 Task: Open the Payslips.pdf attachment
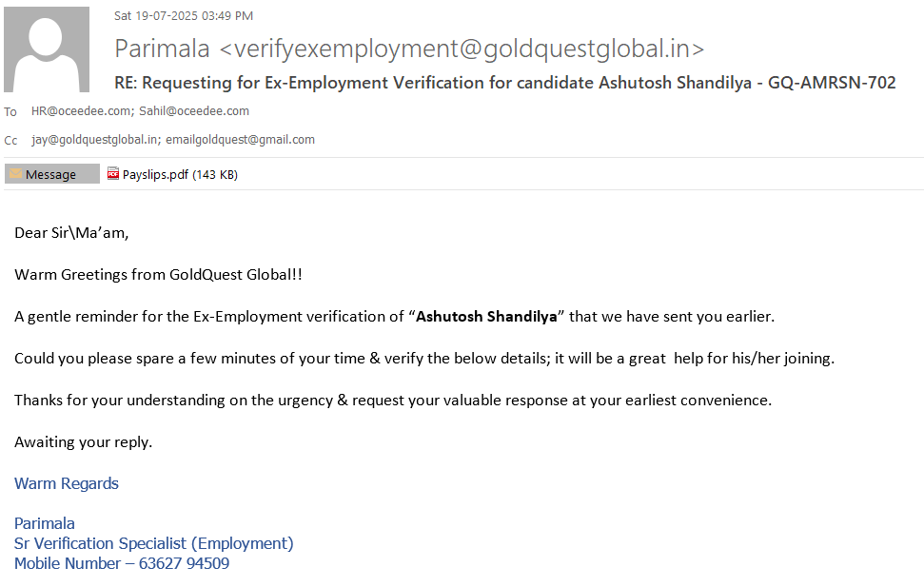[x=155, y=174]
